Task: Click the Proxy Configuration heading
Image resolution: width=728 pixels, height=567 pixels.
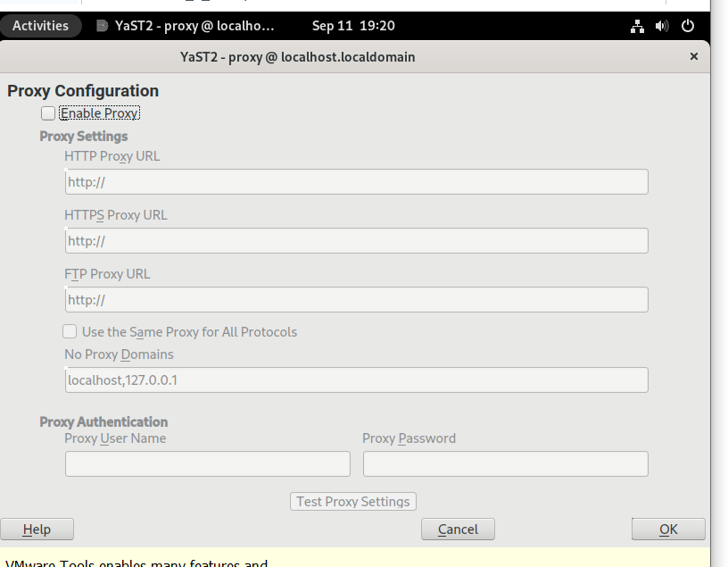Action: (x=83, y=90)
